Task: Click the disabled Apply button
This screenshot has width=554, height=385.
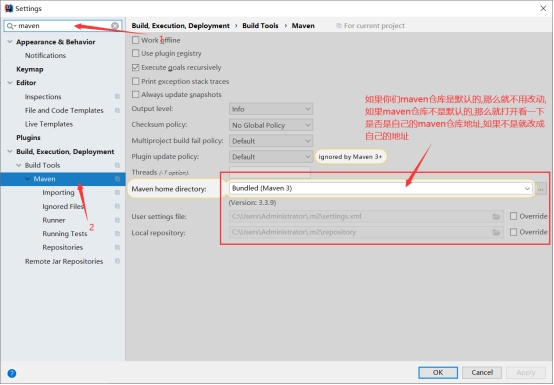Action: (x=526, y=372)
